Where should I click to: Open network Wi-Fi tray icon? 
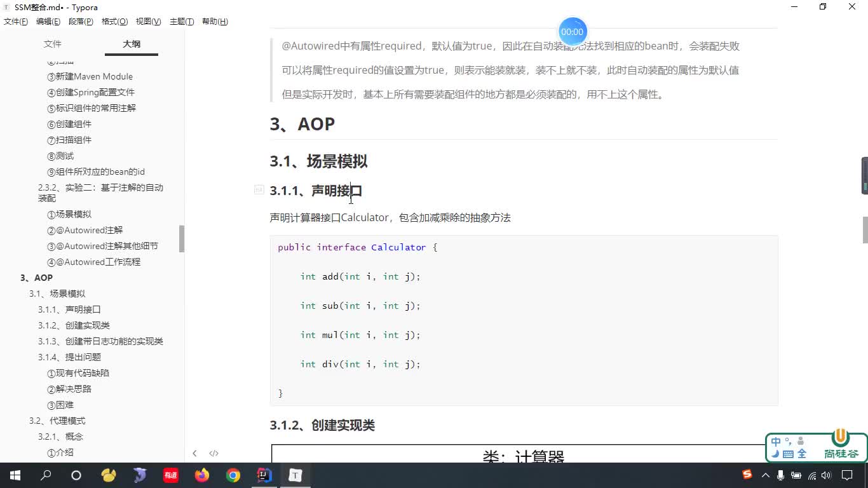[x=811, y=475]
